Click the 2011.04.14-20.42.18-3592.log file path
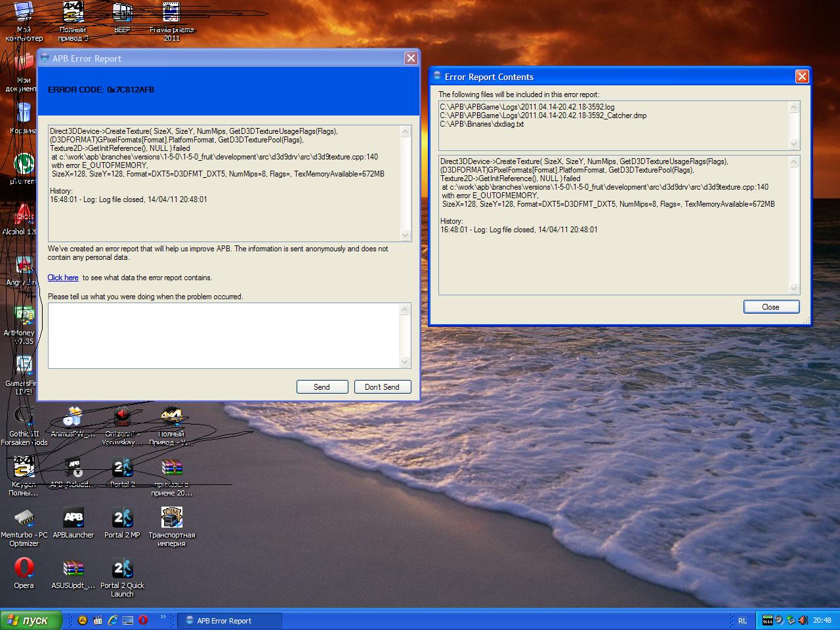The height and width of the screenshot is (630, 840). (527, 107)
